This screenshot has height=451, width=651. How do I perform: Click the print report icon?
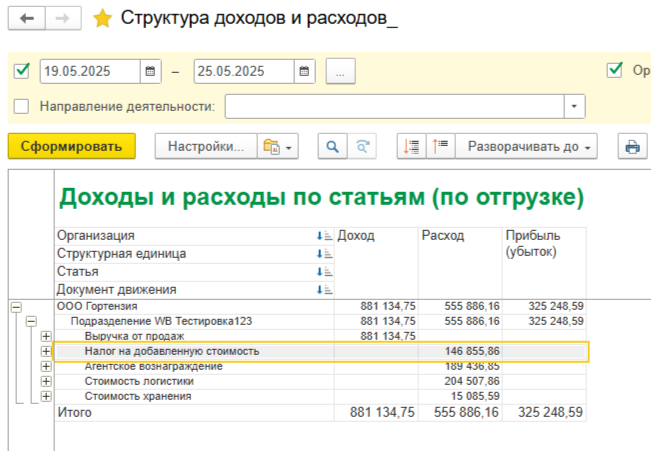point(632,147)
